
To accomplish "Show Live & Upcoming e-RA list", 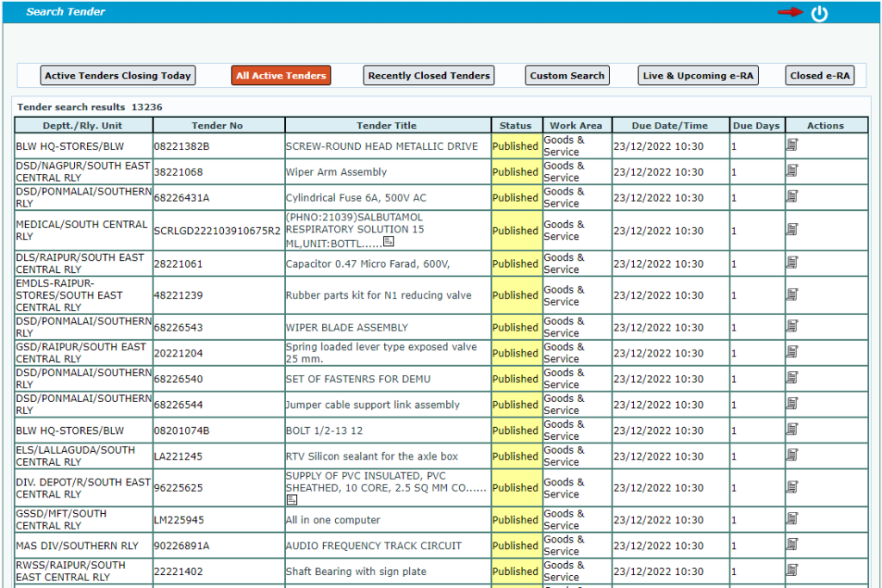I will 698,76.
